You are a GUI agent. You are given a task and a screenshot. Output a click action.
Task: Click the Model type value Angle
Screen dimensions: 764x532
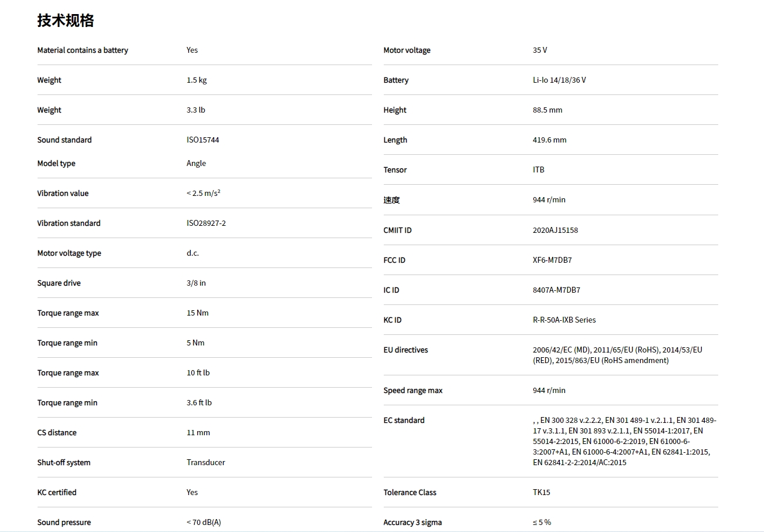tap(196, 163)
